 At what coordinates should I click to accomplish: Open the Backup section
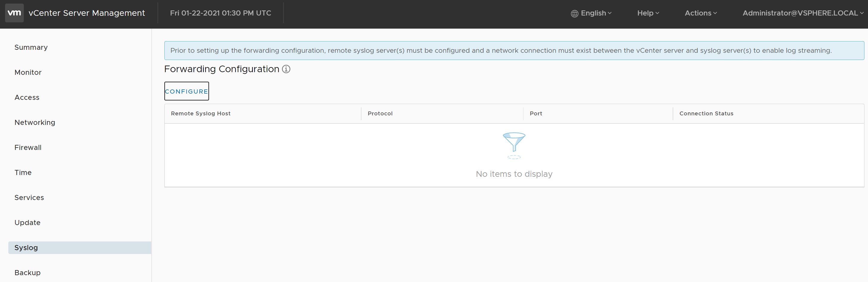coord(27,272)
